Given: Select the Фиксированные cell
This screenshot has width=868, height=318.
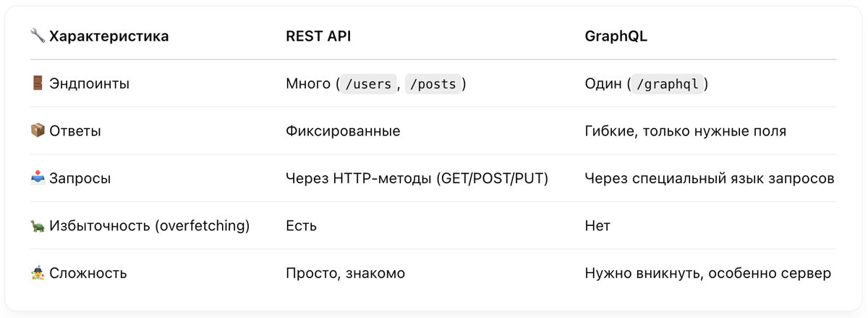Looking at the screenshot, I should 343,131.
